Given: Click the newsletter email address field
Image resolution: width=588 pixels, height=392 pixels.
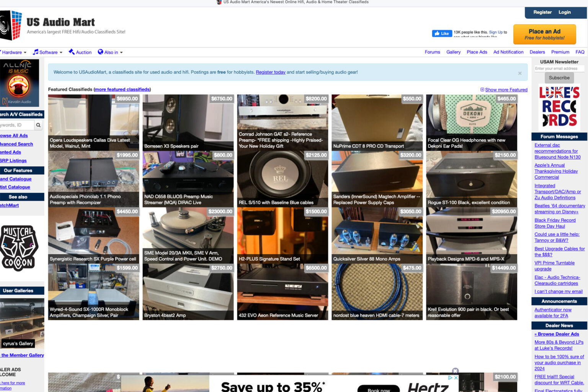Looking at the screenshot, I should (x=559, y=69).
